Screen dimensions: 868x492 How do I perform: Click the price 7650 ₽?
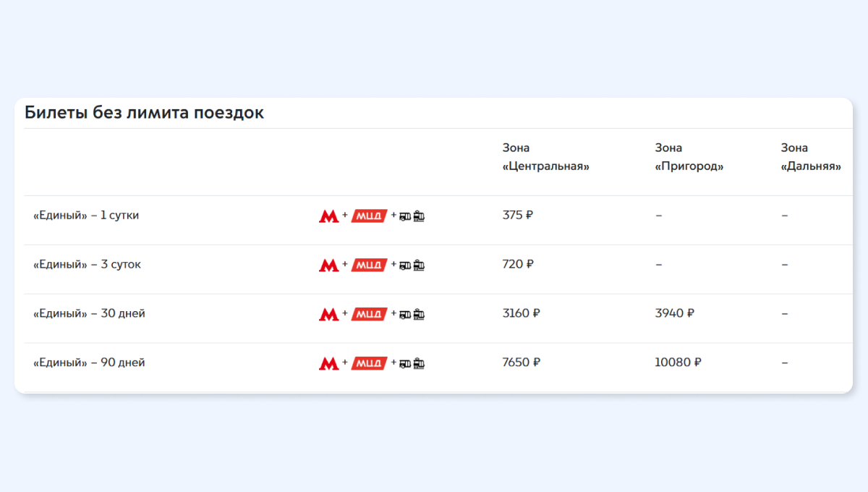pyautogui.click(x=522, y=362)
